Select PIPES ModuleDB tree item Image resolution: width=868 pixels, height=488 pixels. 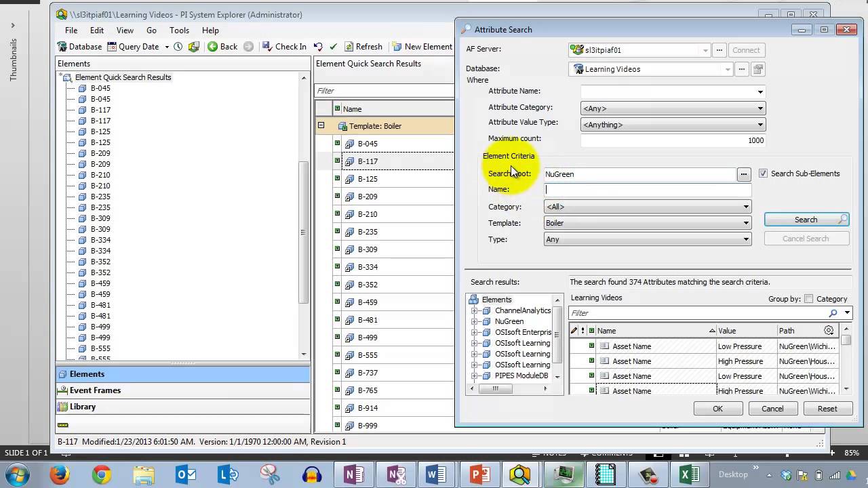pos(521,375)
